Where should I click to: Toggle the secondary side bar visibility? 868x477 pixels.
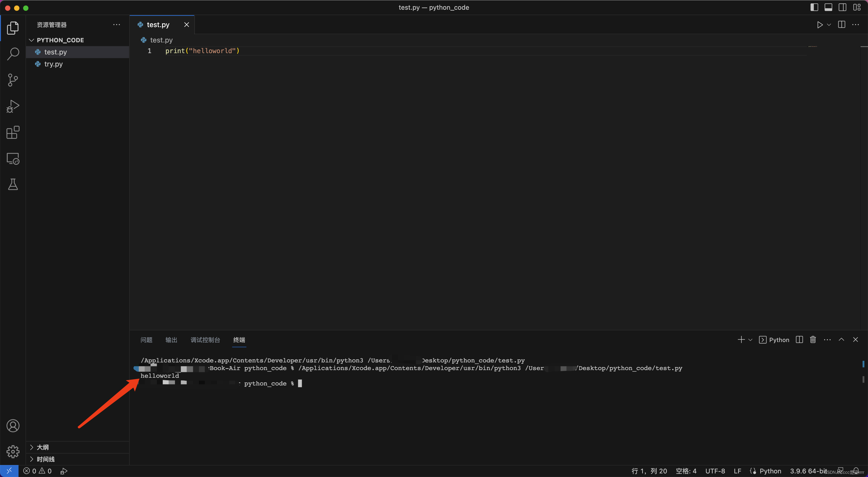click(x=842, y=7)
